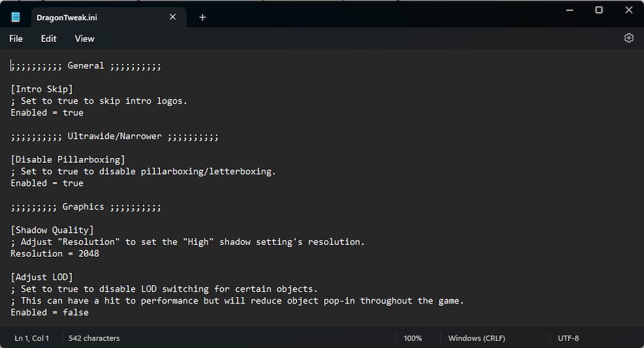644x348 pixels.
Task: Open the File menu
Action: tap(16, 39)
